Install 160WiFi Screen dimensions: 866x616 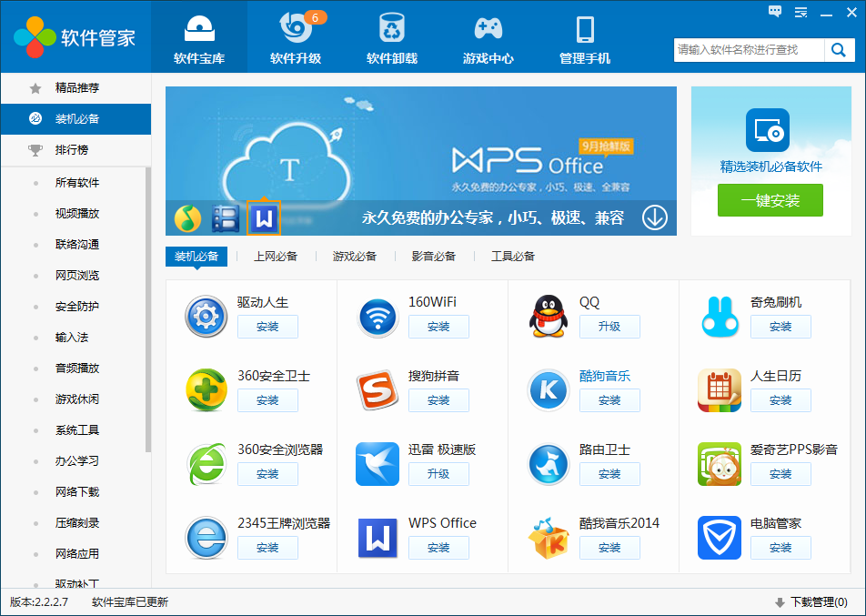coord(438,327)
